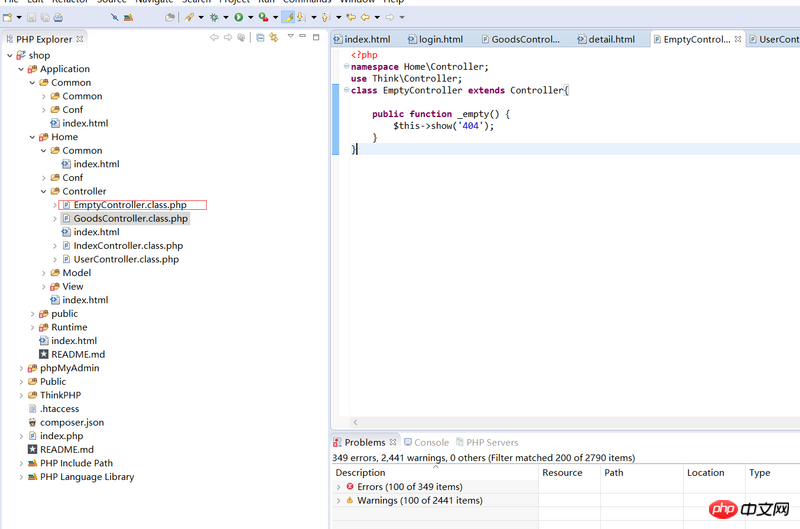Click the Print icon in toolbar
Screen dimensions: 800x529
click(58, 17)
